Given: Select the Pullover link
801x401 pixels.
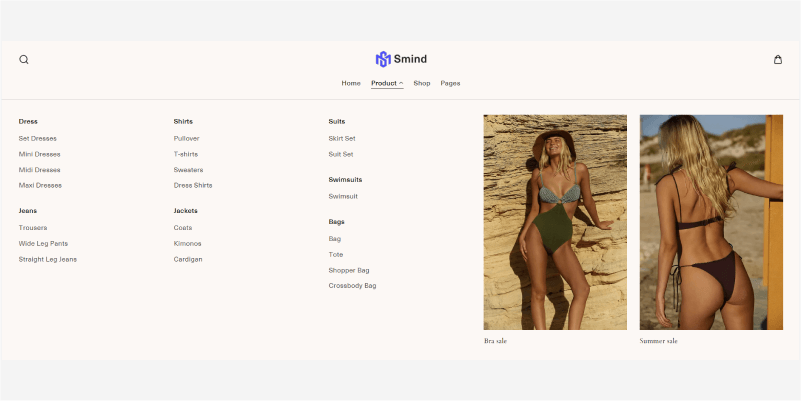Looking at the screenshot, I should [186, 138].
